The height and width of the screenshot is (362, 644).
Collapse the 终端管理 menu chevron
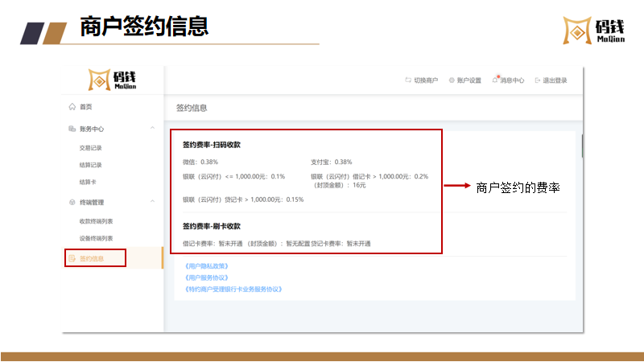(153, 203)
